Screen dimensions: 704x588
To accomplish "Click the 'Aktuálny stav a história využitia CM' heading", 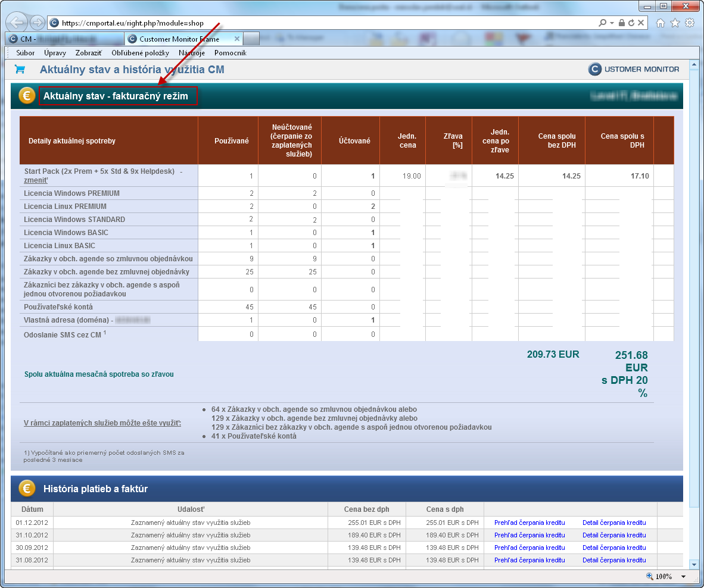I will 132,70.
